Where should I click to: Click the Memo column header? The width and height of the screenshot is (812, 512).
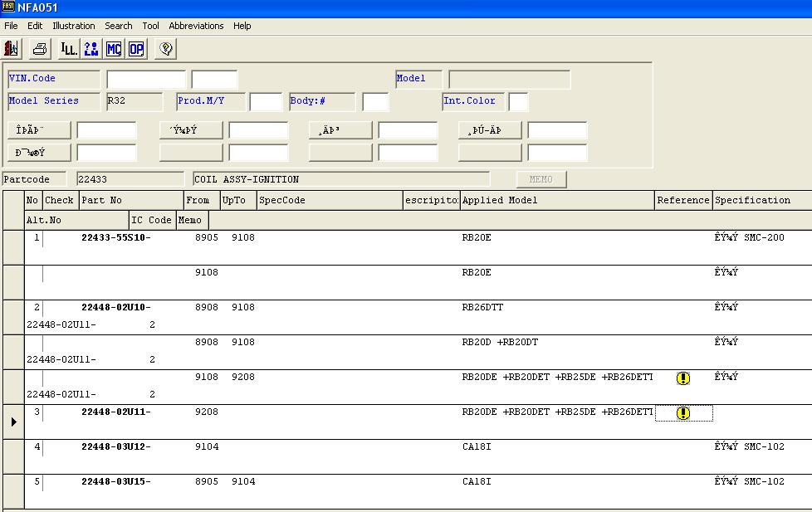[192, 220]
